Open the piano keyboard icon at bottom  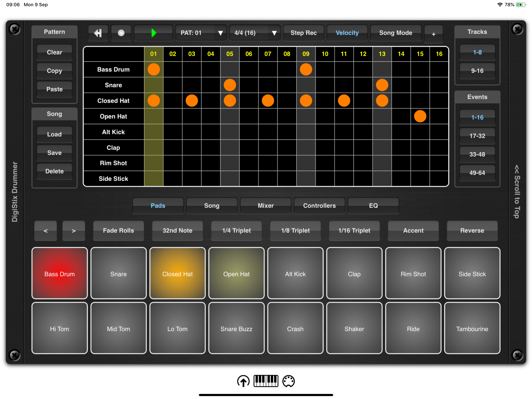click(x=266, y=381)
